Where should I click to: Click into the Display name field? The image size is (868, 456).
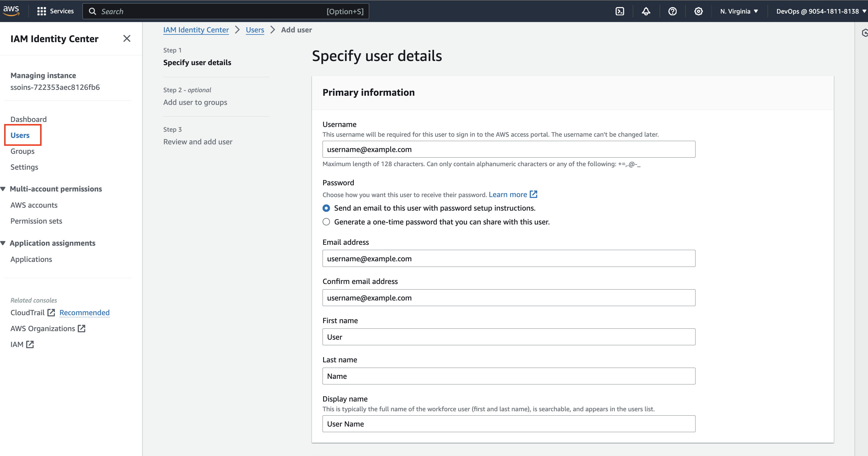click(509, 424)
